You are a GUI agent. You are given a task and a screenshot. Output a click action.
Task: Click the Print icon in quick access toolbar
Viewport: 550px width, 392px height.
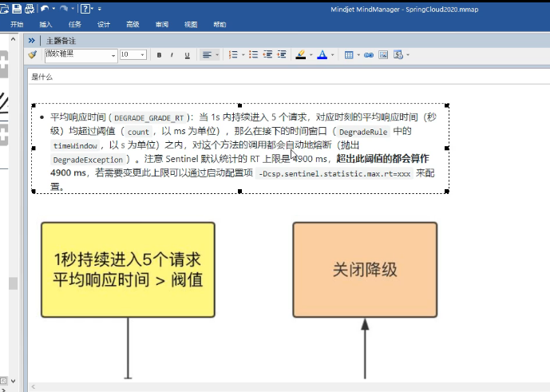coord(29,9)
